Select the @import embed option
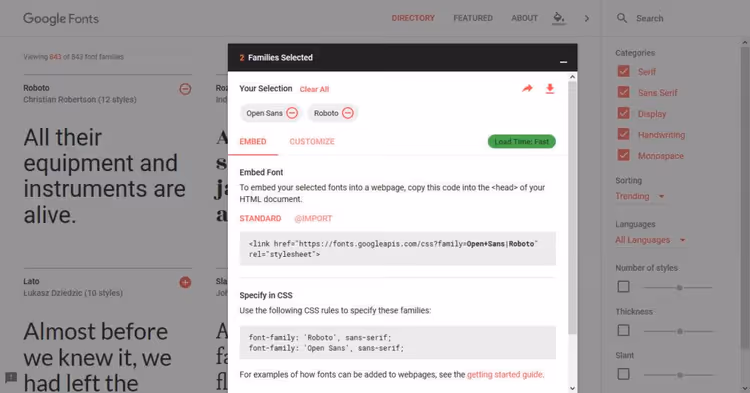This screenshot has width=750, height=393. [313, 218]
